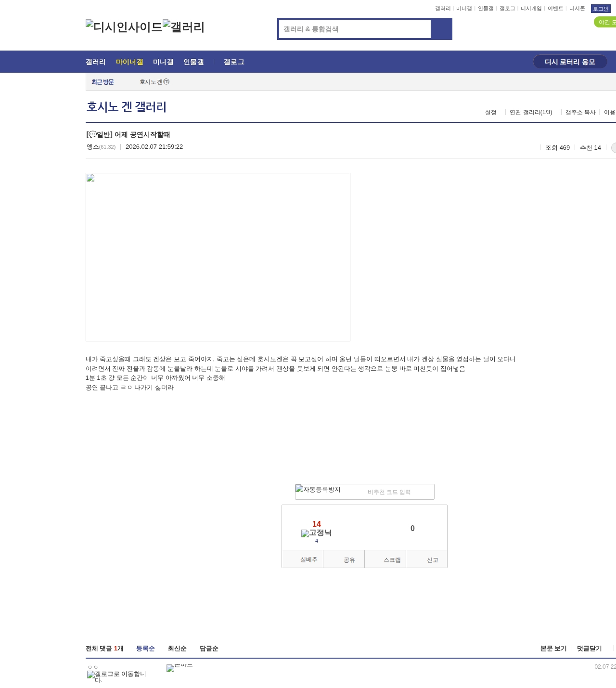Open the 이벤트 header link
The height and width of the screenshot is (688, 616).
555,9
